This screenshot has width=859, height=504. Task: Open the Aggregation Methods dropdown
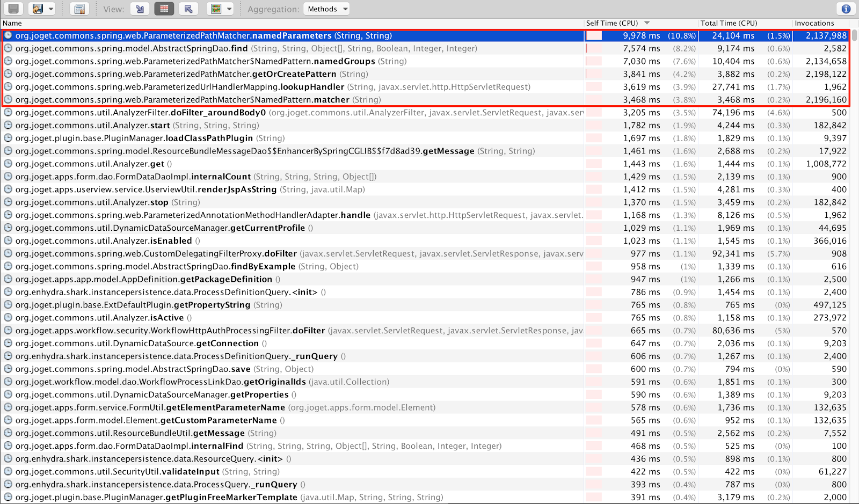point(326,9)
